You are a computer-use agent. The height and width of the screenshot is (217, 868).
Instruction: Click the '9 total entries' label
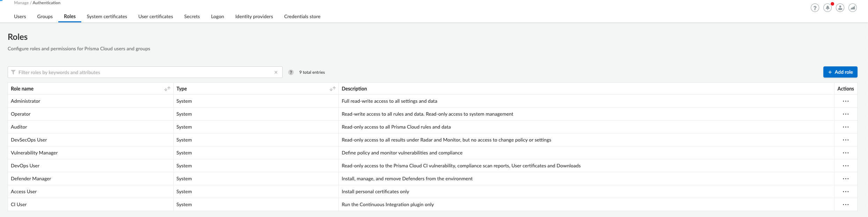coord(312,72)
